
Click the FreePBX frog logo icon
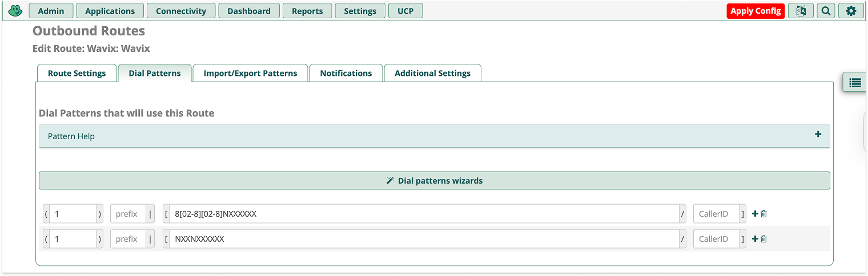click(15, 11)
